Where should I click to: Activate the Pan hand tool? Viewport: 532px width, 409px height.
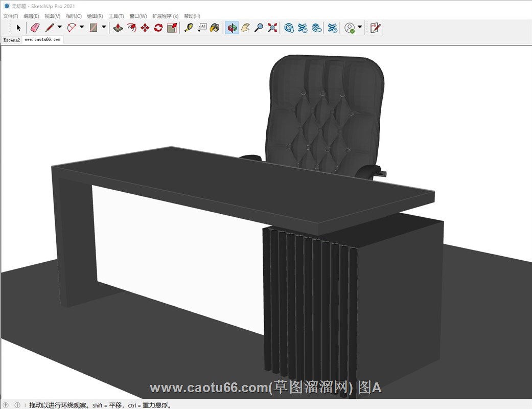click(x=246, y=28)
